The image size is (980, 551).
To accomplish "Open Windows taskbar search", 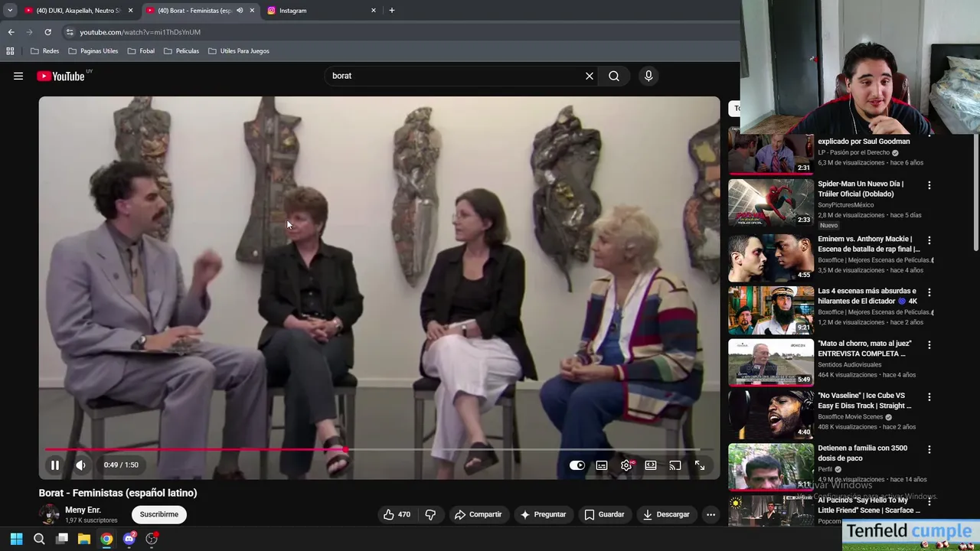I will (x=39, y=539).
